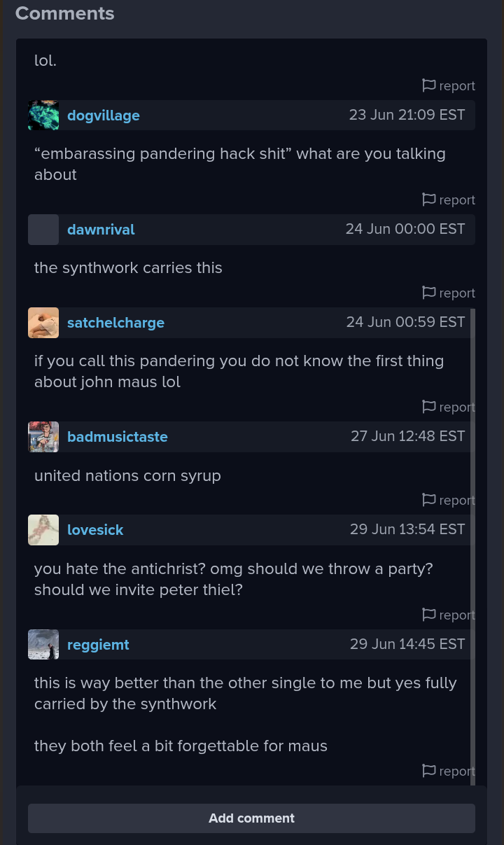Viewport: 504px width, 845px height.
Task: Click the flag icon under dawnrival's comment
Action: (x=429, y=293)
